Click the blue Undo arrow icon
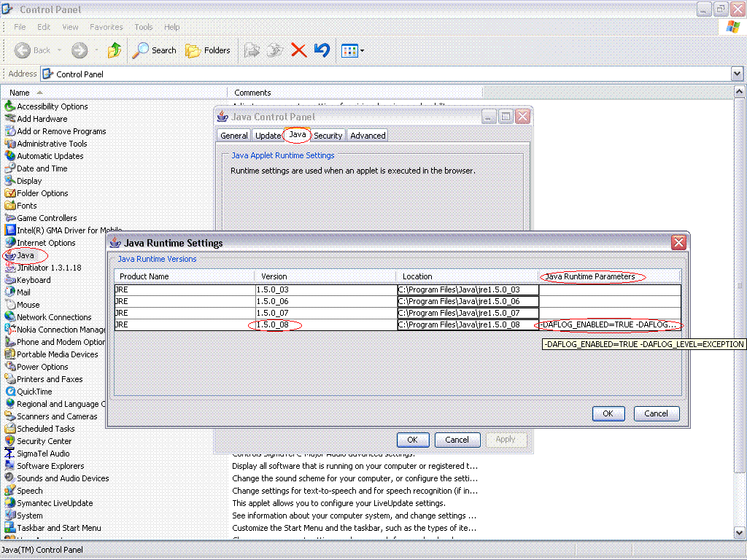 click(322, 50)
